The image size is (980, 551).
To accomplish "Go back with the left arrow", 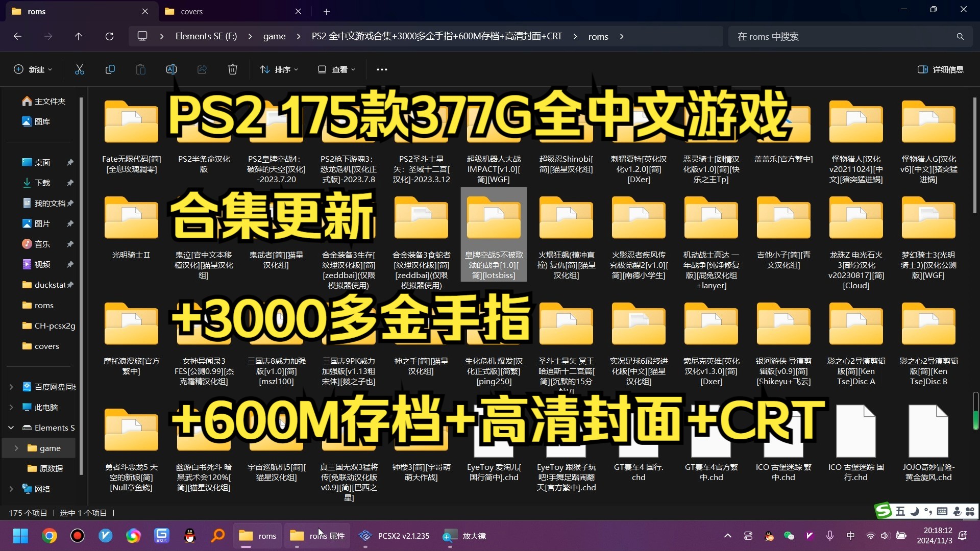I will coord(17,36).
